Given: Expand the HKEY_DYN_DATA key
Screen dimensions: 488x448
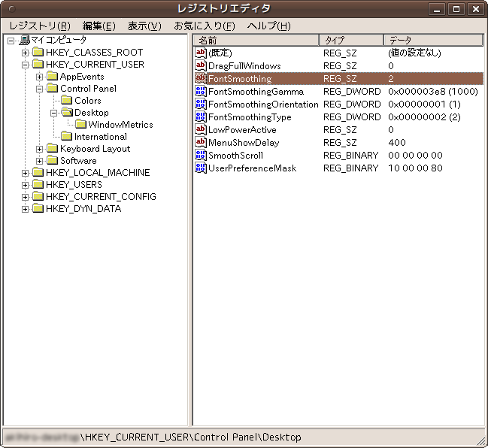Looking at the screenshot, I should [26, 209].
